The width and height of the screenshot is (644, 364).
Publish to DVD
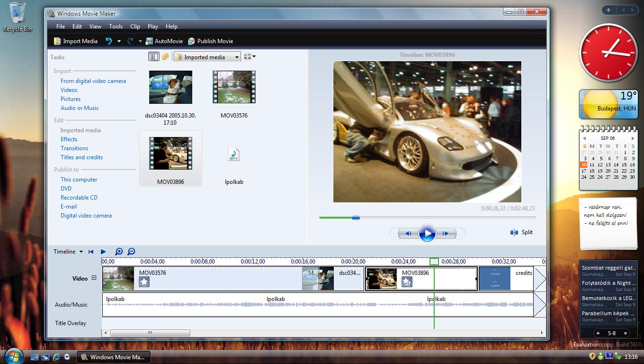[x=66, y=189]
